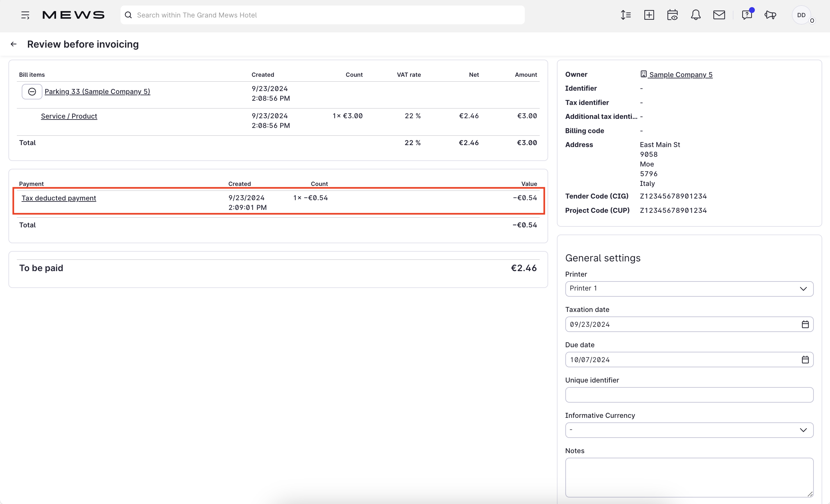Open the help chat question icon
Screen dimensions: 830x504
[x=747, y=15]
